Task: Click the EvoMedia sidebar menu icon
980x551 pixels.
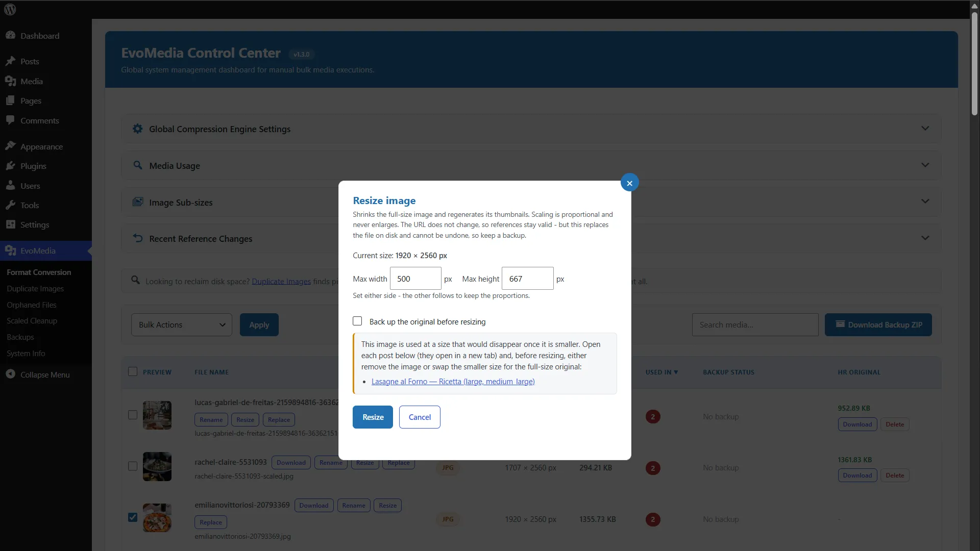Action: (10, 251)
